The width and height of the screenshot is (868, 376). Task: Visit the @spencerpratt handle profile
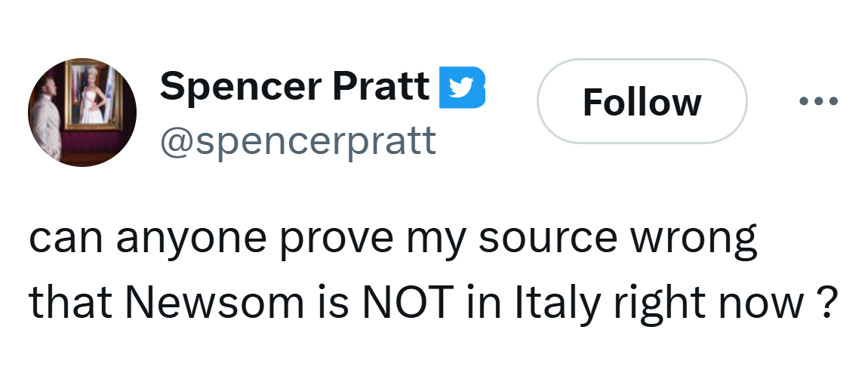(297, 140)
